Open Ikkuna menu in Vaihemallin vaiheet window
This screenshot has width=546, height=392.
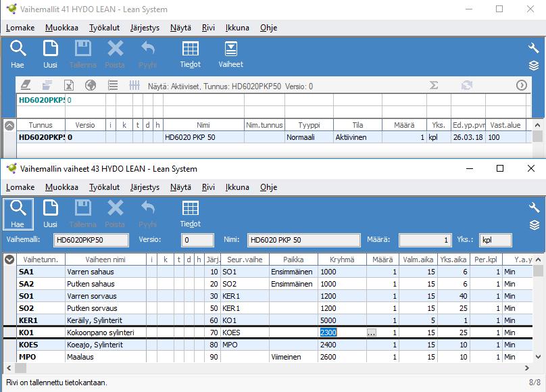237,187
